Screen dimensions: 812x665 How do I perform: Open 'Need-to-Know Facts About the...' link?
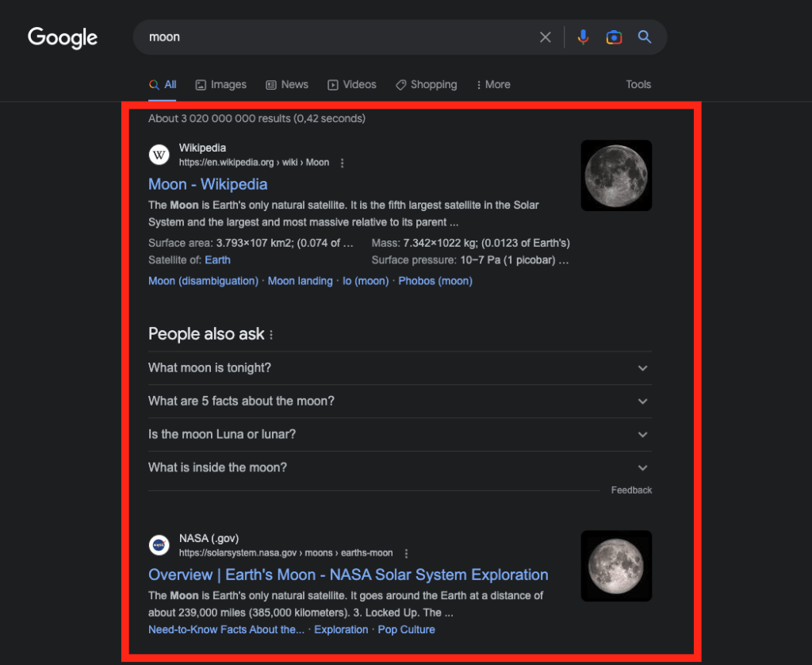pyautogui.click(x=226, y=630)
